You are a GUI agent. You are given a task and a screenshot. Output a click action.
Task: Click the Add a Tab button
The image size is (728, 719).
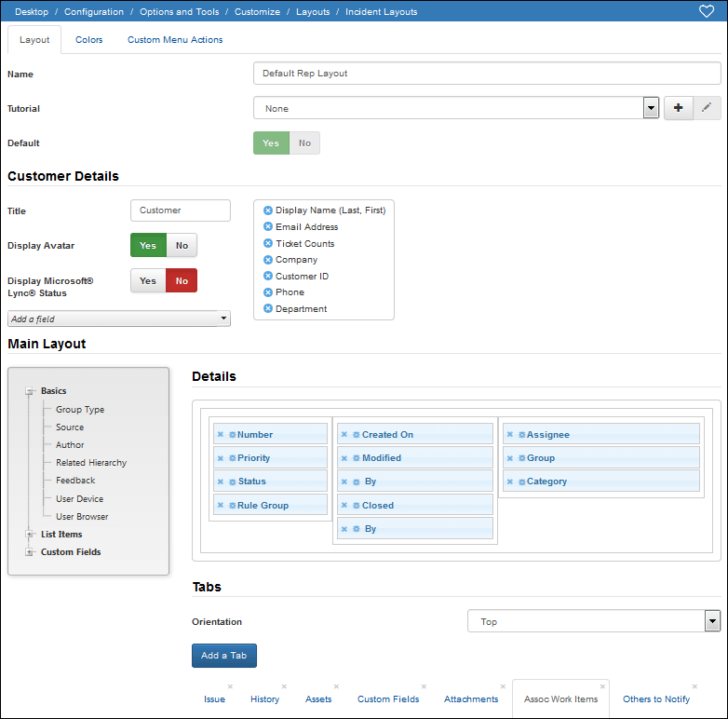pyautogui.click(x=223, y=656)
